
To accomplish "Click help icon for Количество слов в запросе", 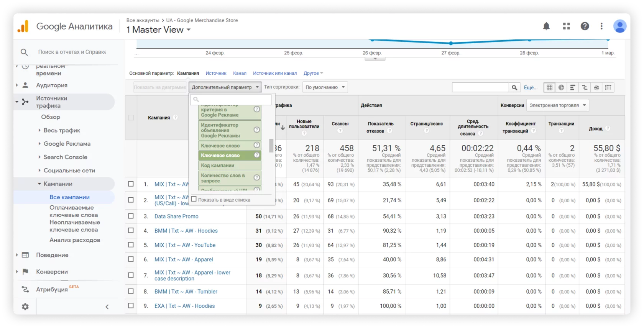I will pos(257,177).
